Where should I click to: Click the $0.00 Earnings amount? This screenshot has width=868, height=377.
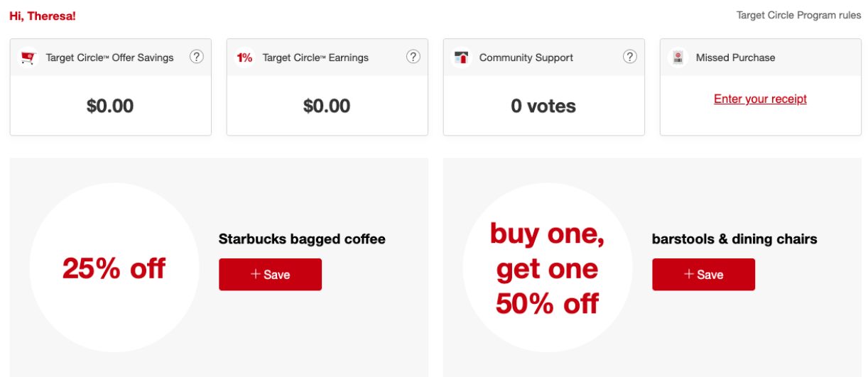[x=327, y=106]
